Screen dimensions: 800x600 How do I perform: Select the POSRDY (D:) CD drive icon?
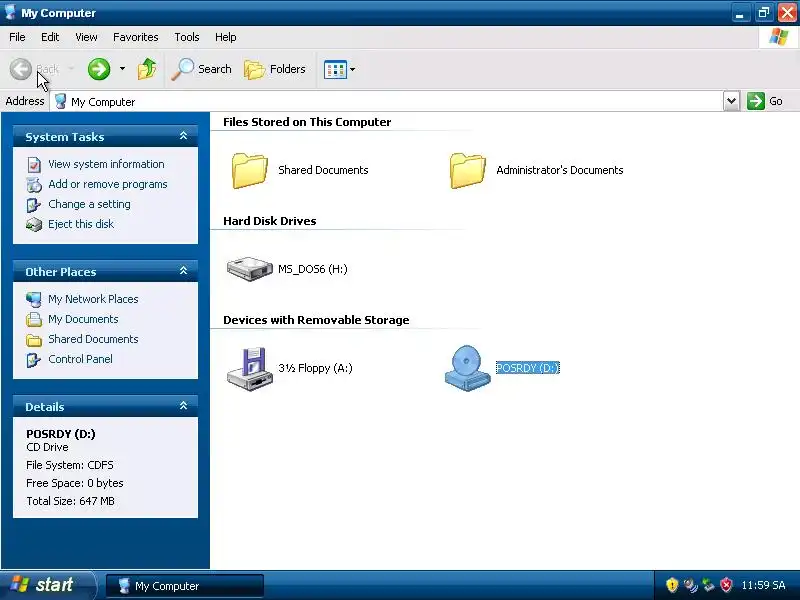tap(467, 368)
